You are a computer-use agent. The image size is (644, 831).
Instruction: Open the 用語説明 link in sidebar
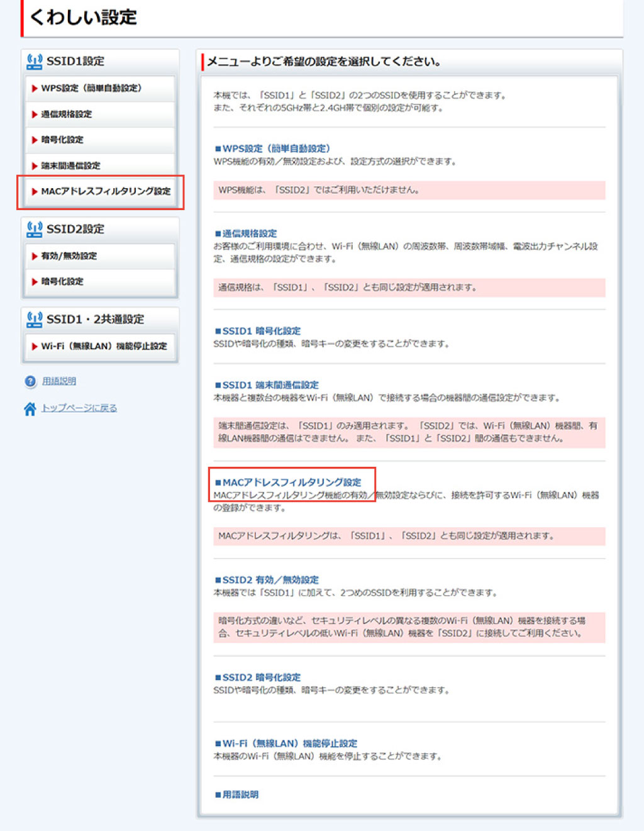59,381
